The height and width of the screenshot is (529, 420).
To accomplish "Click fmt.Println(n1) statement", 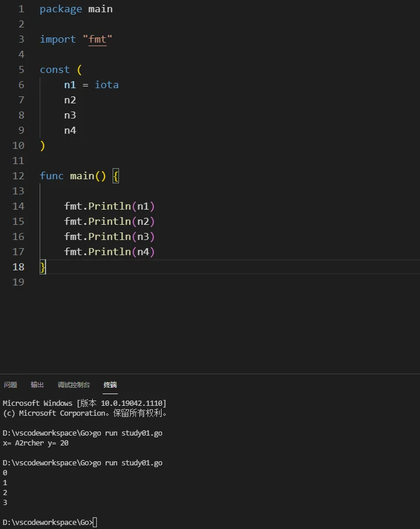I will (109, 207).
